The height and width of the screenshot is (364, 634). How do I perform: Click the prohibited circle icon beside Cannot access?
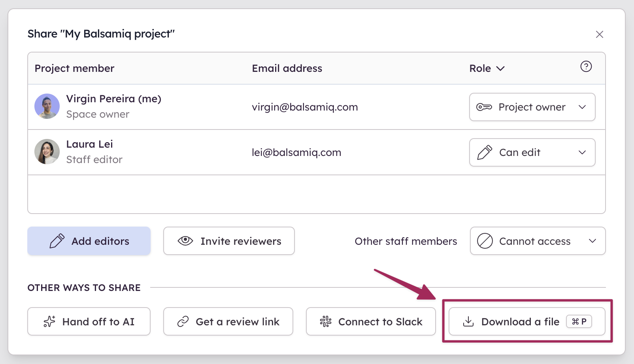point(485,241)
